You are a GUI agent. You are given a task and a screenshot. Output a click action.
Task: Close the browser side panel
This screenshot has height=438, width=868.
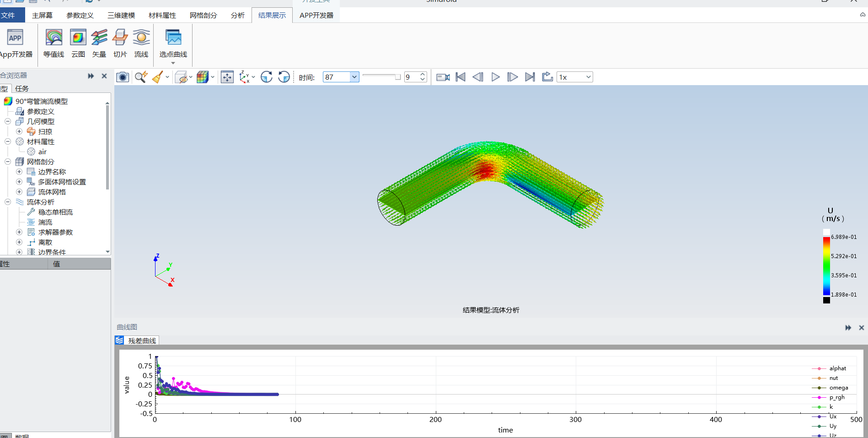[x=104, y=76]
